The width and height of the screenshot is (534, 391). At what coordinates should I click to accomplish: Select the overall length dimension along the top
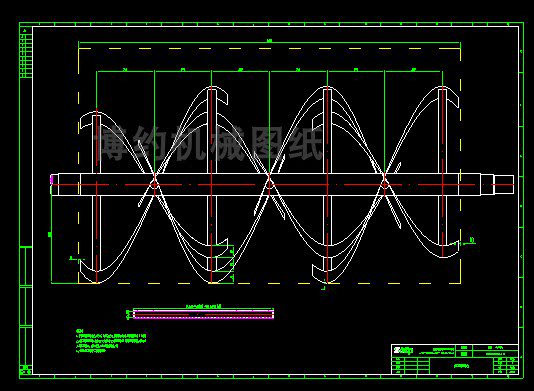point(269,42)
